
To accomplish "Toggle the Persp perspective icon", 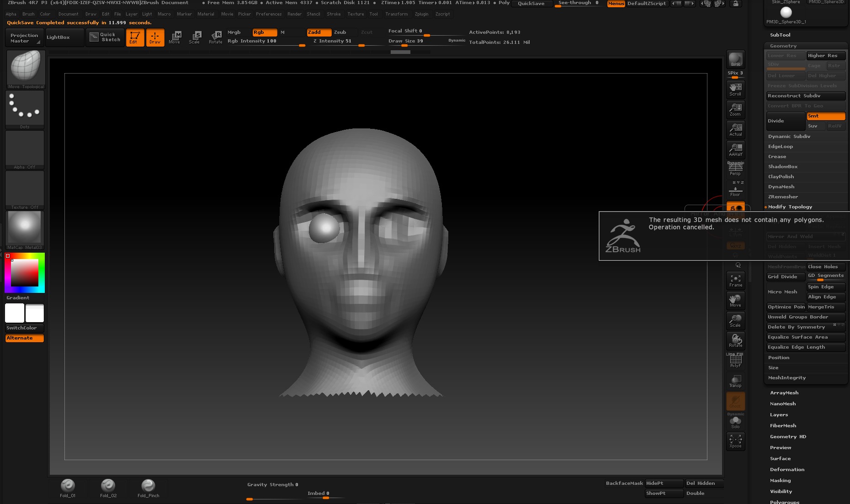I will pos(735,169).
